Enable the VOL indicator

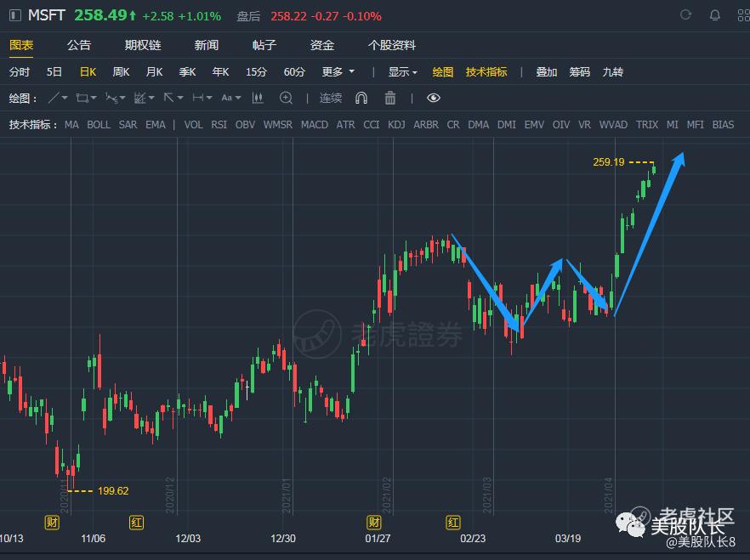coord(193,125)
